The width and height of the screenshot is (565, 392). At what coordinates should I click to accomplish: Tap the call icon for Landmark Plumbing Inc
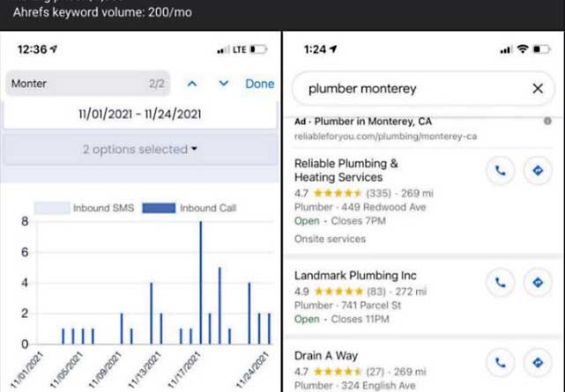(x=500, y=283)
